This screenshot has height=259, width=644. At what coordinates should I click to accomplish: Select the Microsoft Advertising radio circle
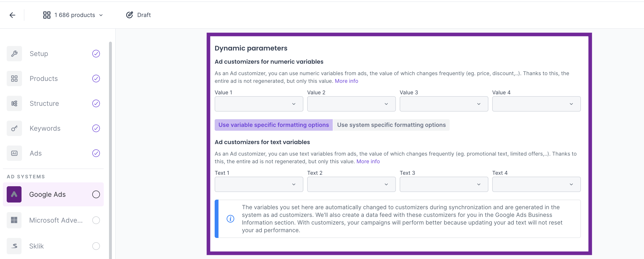coord(96,220)
